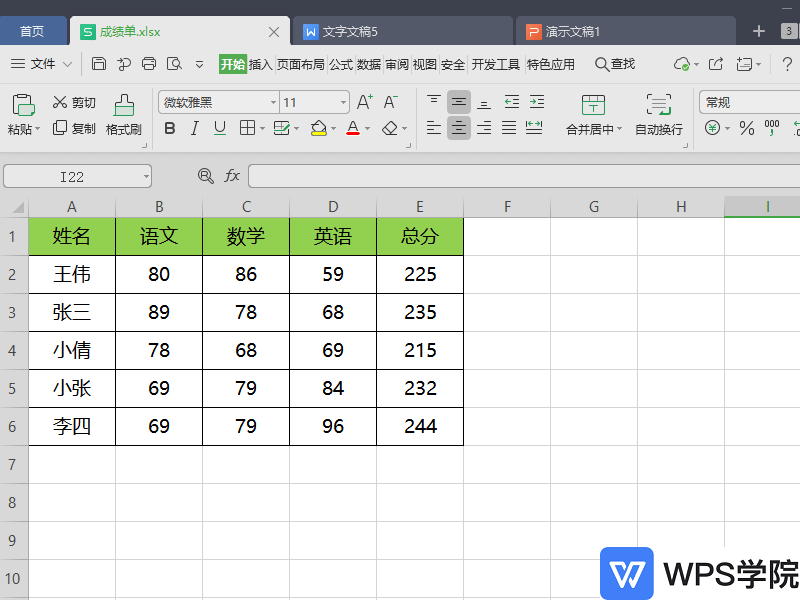Select cell E6 with value 244
Screen dimensions: 800x600
(420, 427)
